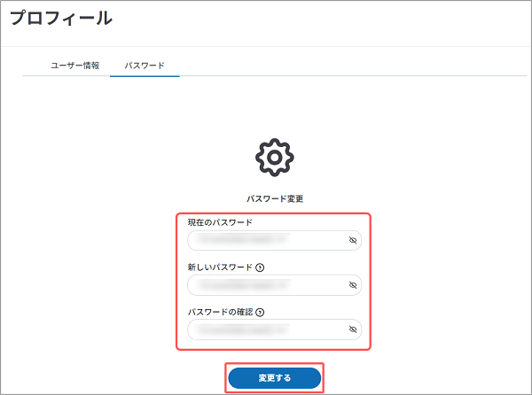
Task: Click the プロフィール page title
Action: [61, 18]
